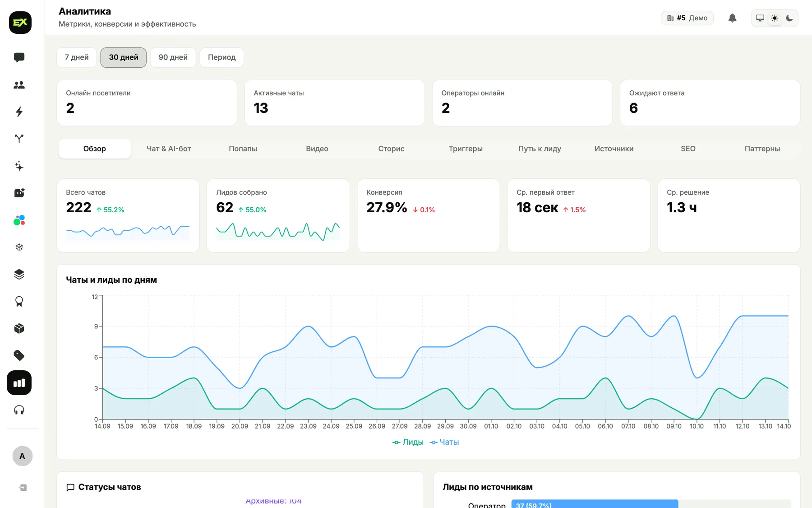Switch to light theme sun icon

pos(775,18)
